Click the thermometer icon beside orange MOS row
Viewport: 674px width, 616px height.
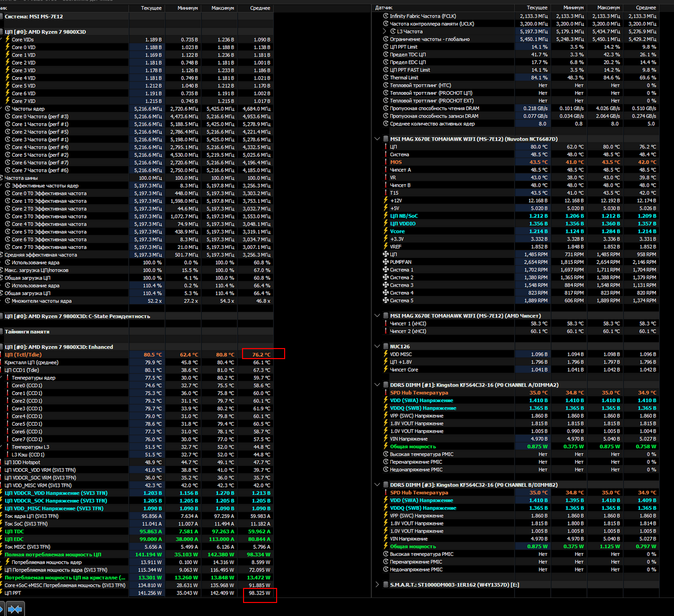tap(386, 162)
